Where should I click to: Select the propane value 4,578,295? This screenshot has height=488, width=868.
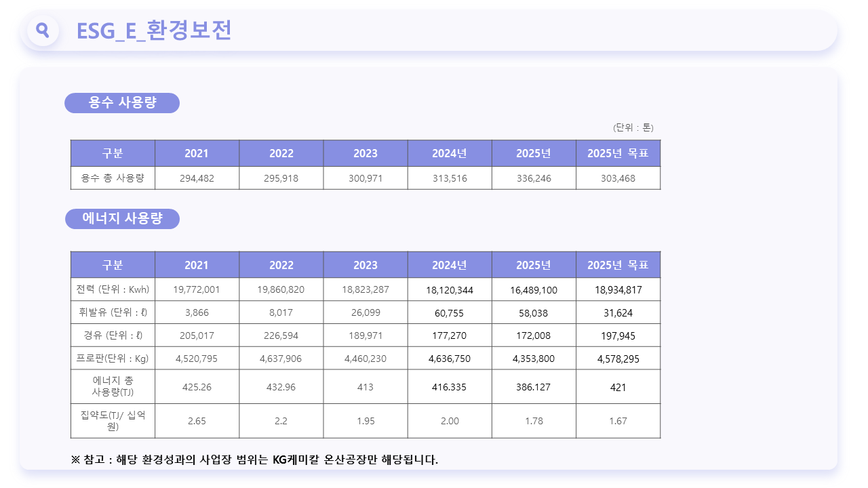[x=618, y=359]
